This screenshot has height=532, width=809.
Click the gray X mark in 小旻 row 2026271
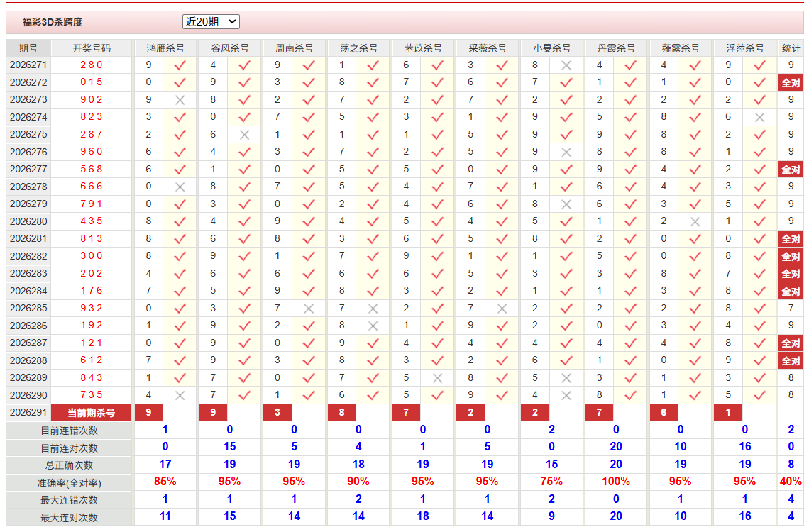[566, 65]
